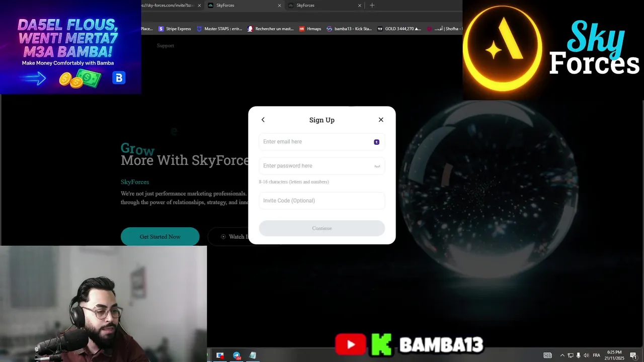
Task: Open the GOLD 3444,270 bookmark
Action: pos(399,29)
